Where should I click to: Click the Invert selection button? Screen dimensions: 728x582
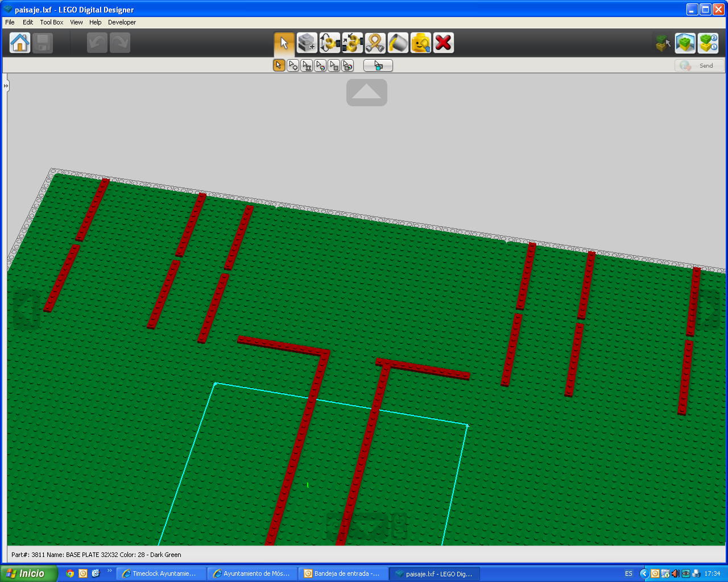tap(378, 65)
